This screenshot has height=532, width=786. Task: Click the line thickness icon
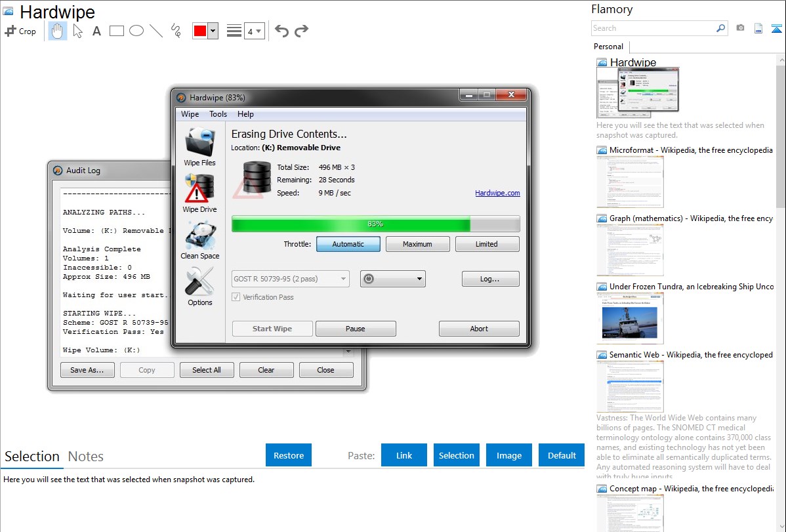coord(234,31)
